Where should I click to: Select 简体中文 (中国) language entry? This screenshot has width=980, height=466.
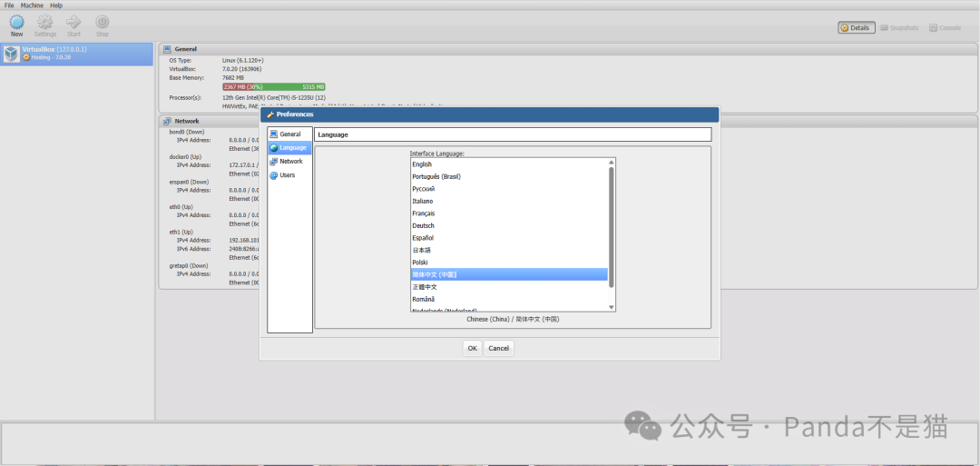click(509, 274)
